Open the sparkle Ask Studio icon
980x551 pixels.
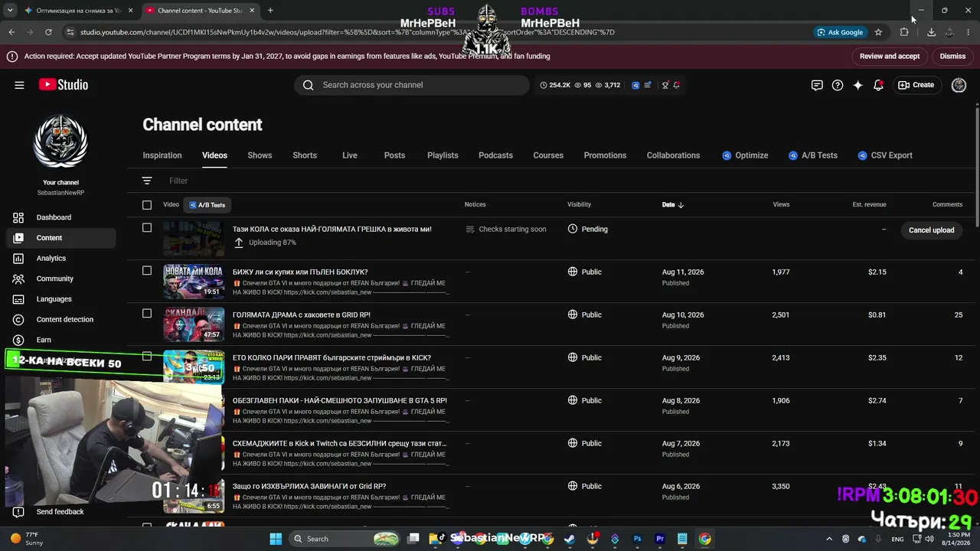(858, 85)
